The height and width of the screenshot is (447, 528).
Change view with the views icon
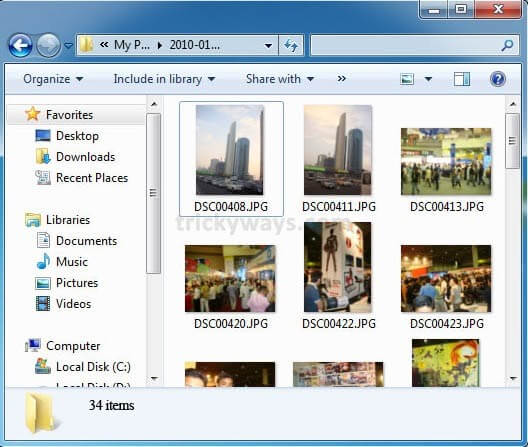407,79
